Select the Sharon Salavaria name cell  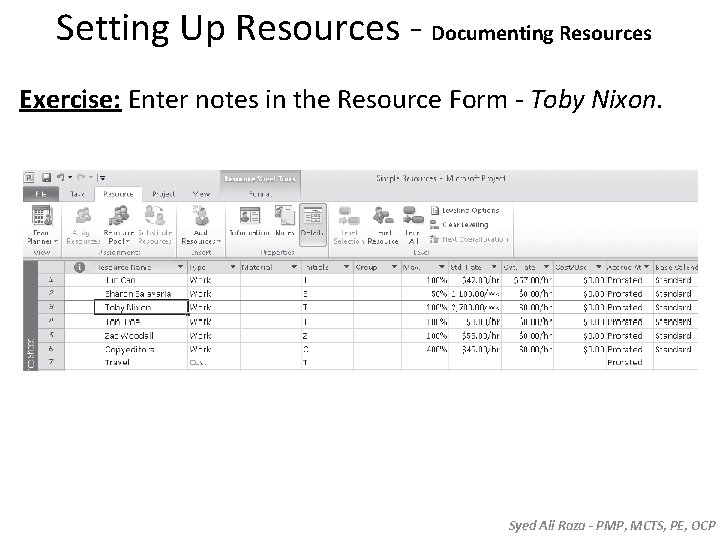(x=141, y=294)
